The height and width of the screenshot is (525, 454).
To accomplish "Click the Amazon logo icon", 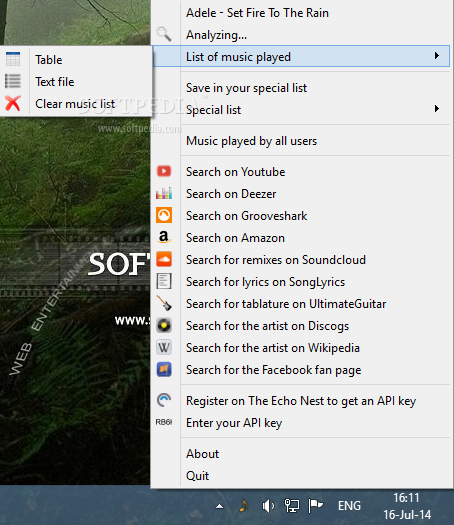I will pyautogui.click(x=164, y=237).
